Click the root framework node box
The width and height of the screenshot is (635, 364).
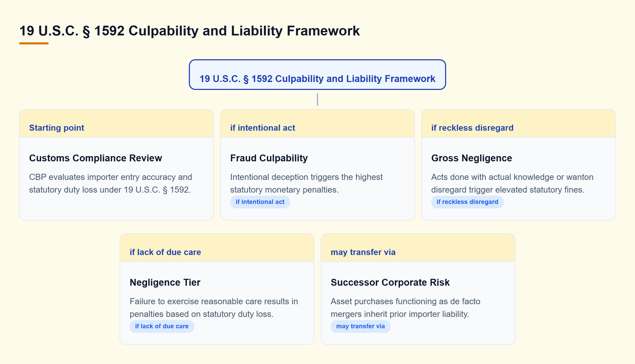coord(317,75)
